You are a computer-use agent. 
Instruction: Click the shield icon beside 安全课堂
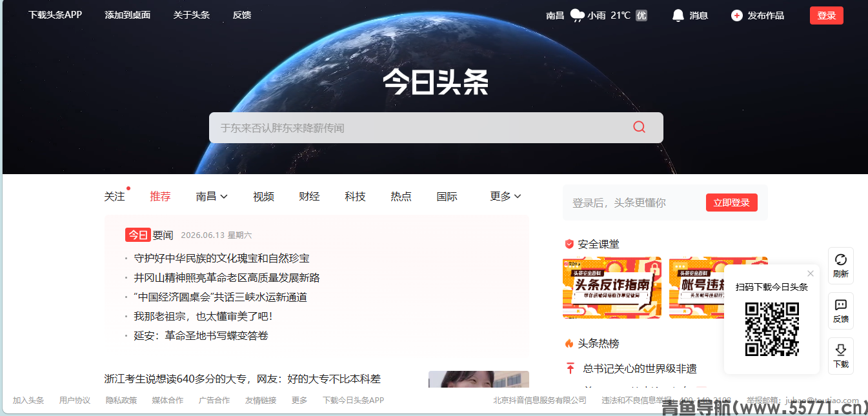tap(569, 244)
